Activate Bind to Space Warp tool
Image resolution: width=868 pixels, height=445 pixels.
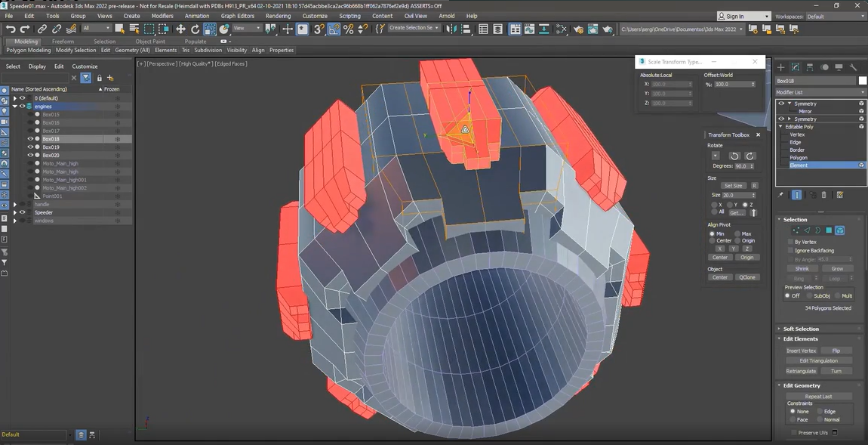(71, 29)
